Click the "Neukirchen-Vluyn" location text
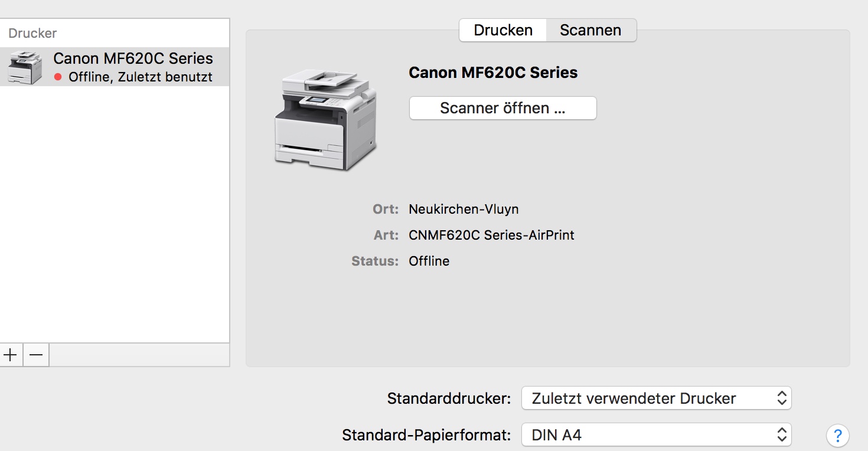Image resolution: width=868 pixels, height=451 pixels. point(464,209)
